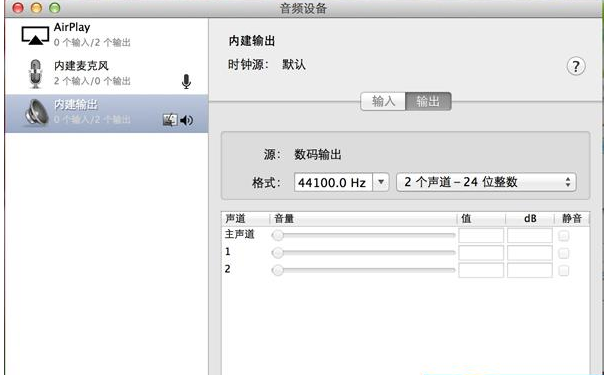Viewport: 609px width, 375px height.
Task: Click the 数码输出 source value
Action: tap(318, 155)
